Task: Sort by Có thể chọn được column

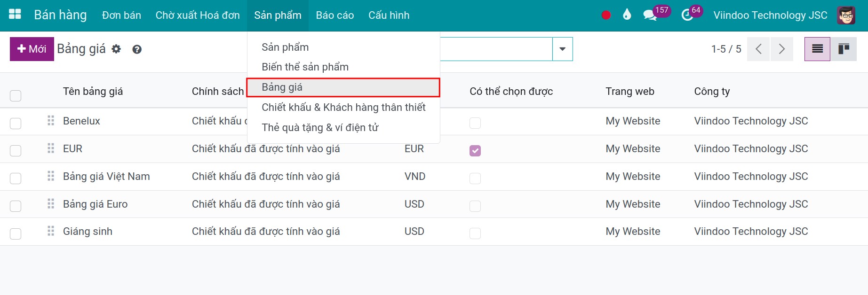Action: 511,91
